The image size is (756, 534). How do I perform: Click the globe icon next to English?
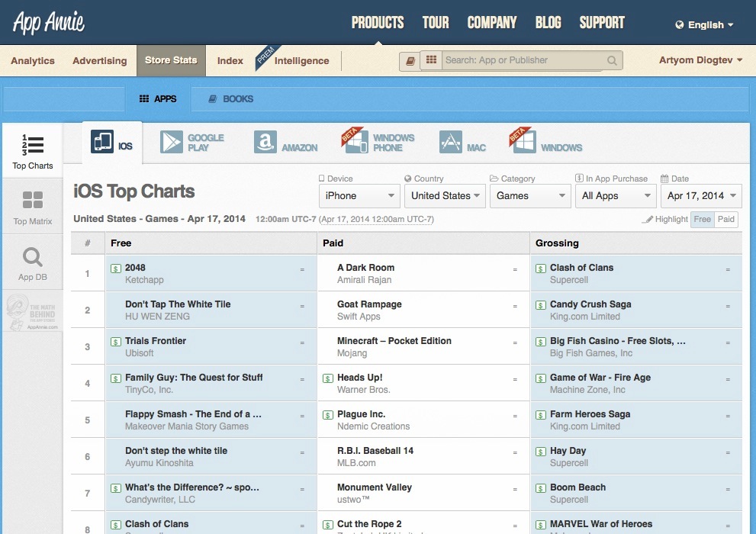pos(680,24)
